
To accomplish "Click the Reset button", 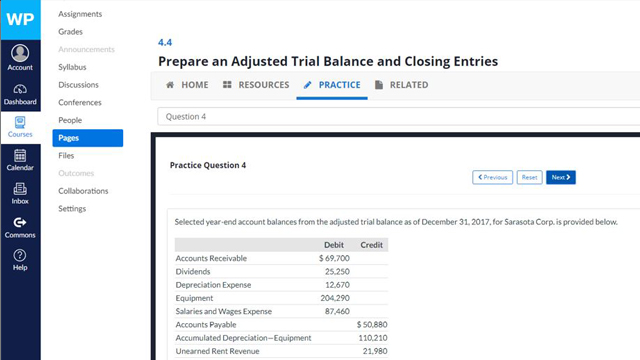I will pyautogui.click(x=529, y=178).
